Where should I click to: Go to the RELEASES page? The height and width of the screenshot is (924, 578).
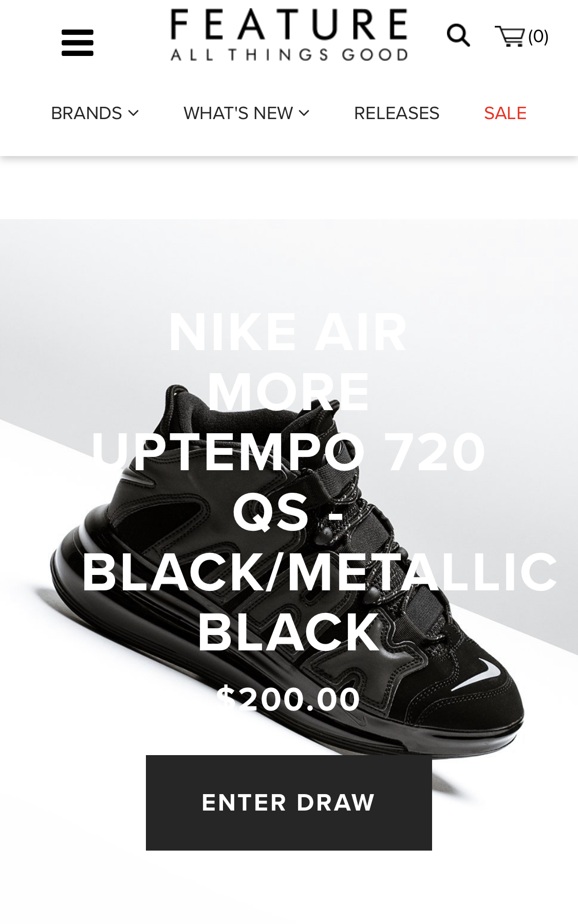397,113
